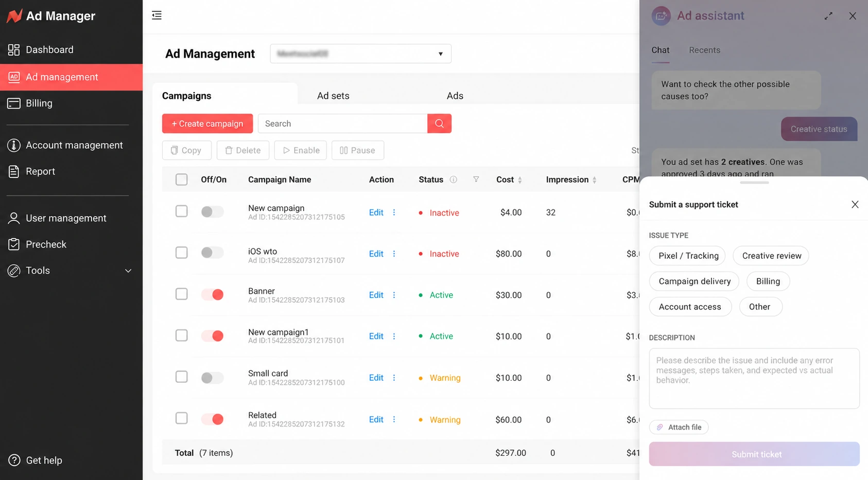Click the Ad Manager logo icon

tap(14, 16)
